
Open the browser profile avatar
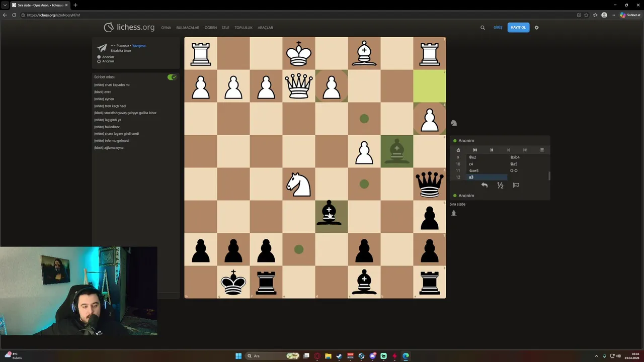(604, 15)
